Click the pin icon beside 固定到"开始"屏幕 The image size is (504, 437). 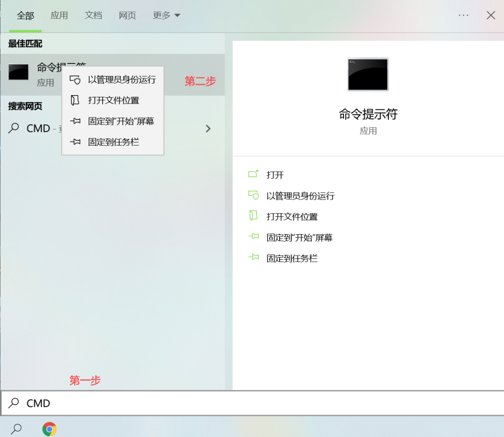[x=75, y=121]
